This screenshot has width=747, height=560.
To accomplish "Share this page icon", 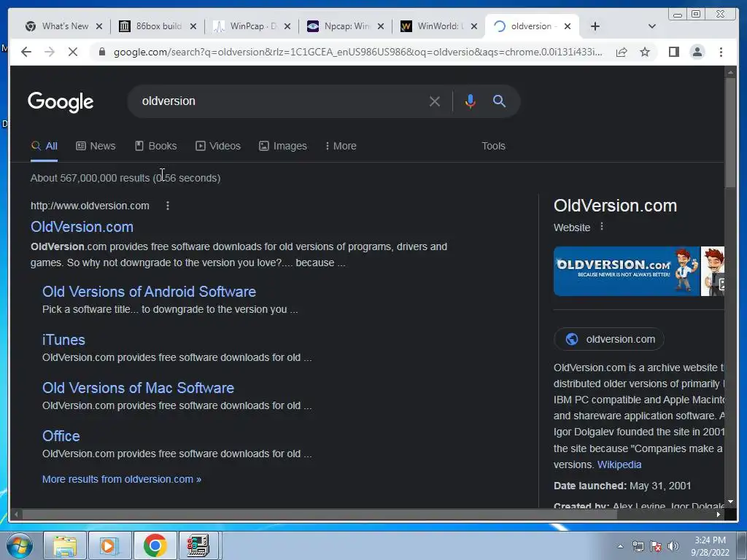I will click(x=622, y=52).
